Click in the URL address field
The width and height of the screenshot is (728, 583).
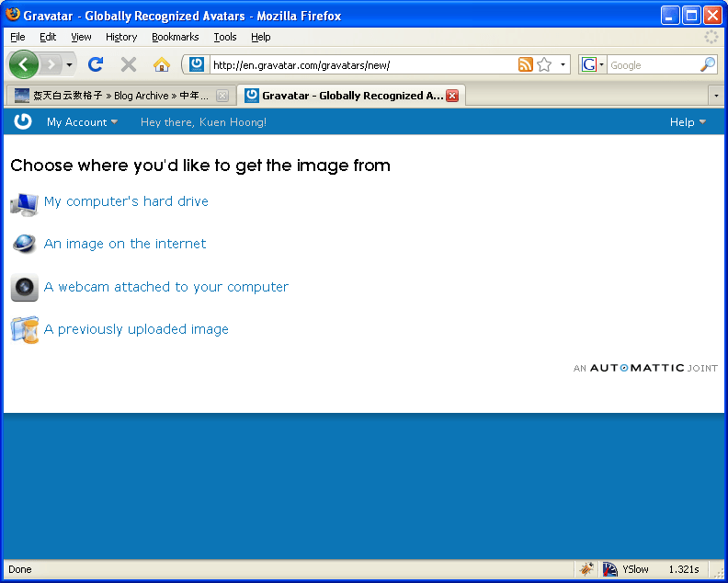(x=358, y=64)
